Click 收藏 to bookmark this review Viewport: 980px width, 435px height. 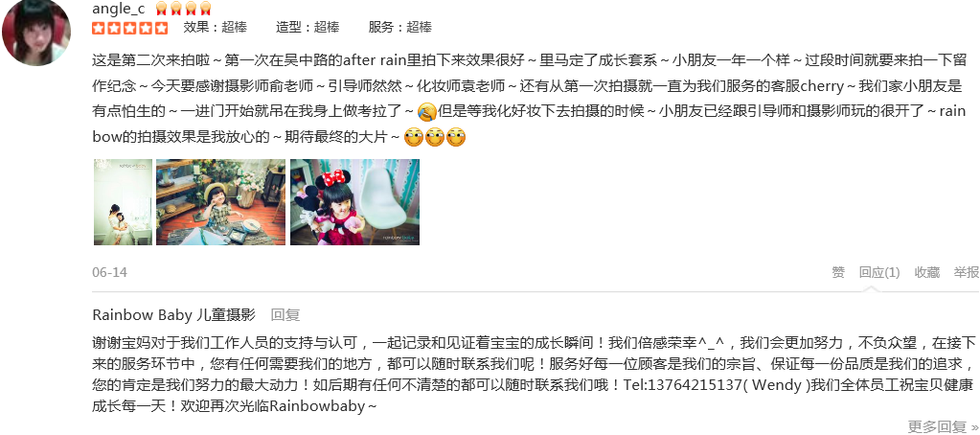click(927, 272)
